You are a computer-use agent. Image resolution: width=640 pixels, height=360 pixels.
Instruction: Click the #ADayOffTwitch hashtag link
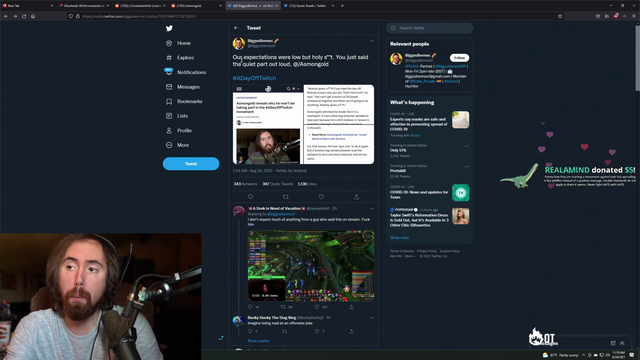(x=254, y=78)
